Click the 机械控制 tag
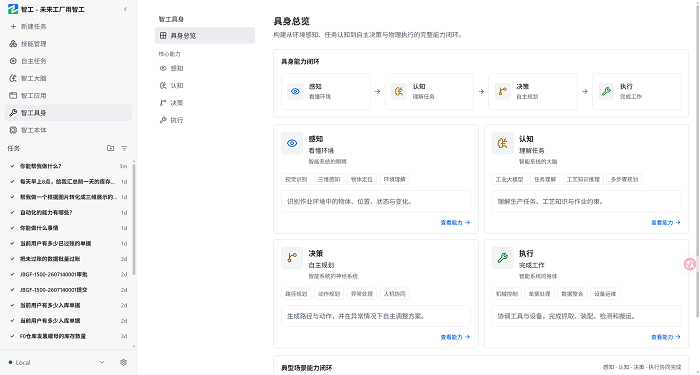 click(507, 294)
